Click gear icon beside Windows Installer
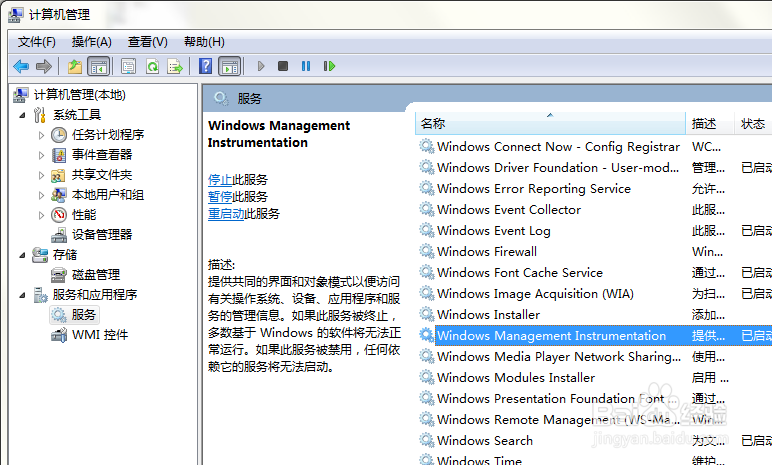The image size is (772, 465). (x=426, y=314)
